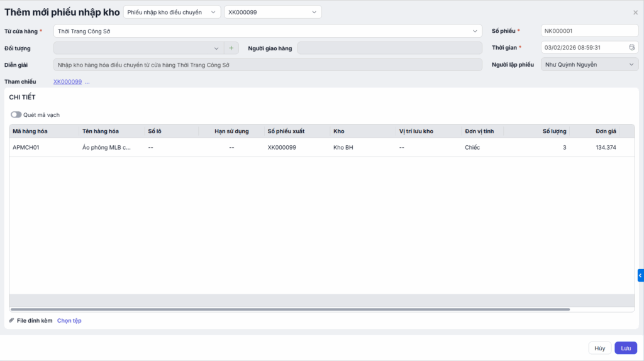Click the Người giao hàng input field

pyautogui.click(x=390, y=48)
